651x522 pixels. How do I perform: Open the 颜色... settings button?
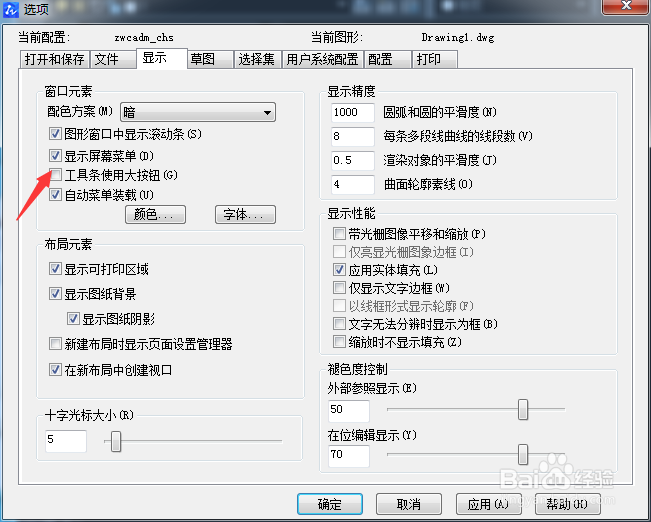coord(155,214)
